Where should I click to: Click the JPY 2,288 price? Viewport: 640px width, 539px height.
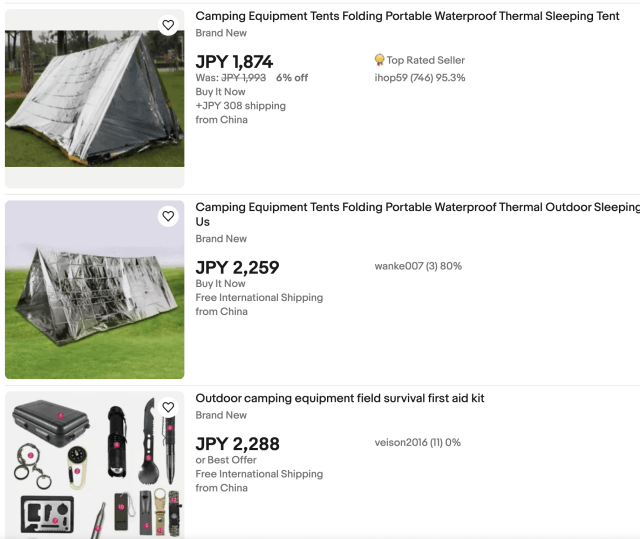(237, 443)
